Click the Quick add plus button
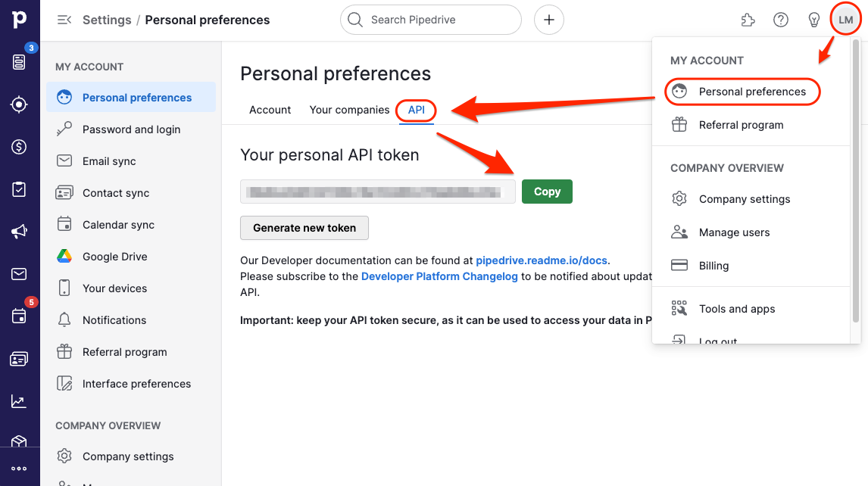This screenshot has height=486, width=868. [549, 20]
